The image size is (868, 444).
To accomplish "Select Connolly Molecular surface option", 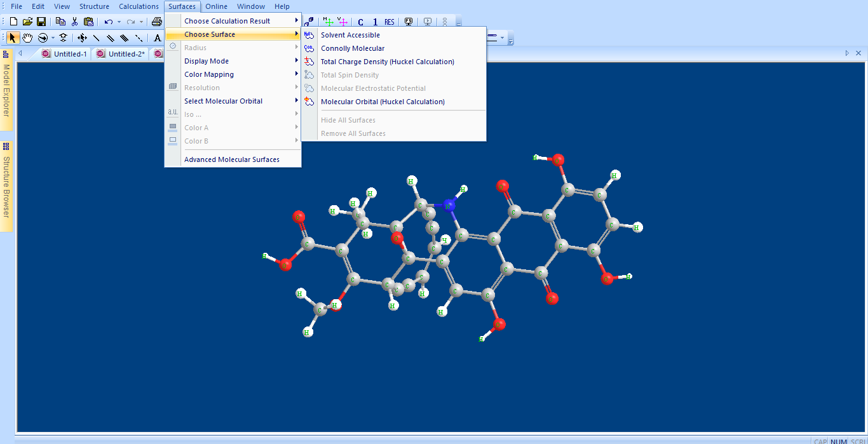I will (353, 48).
